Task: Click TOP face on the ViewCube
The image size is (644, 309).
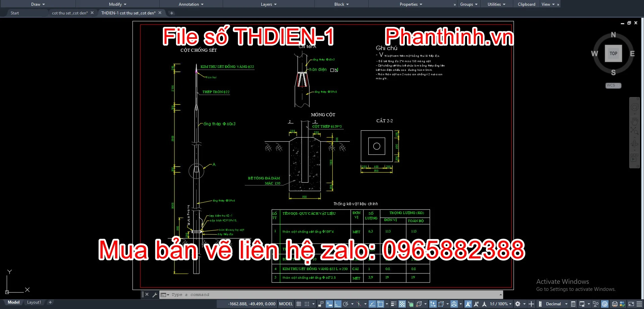Action: tap(613, 53)
